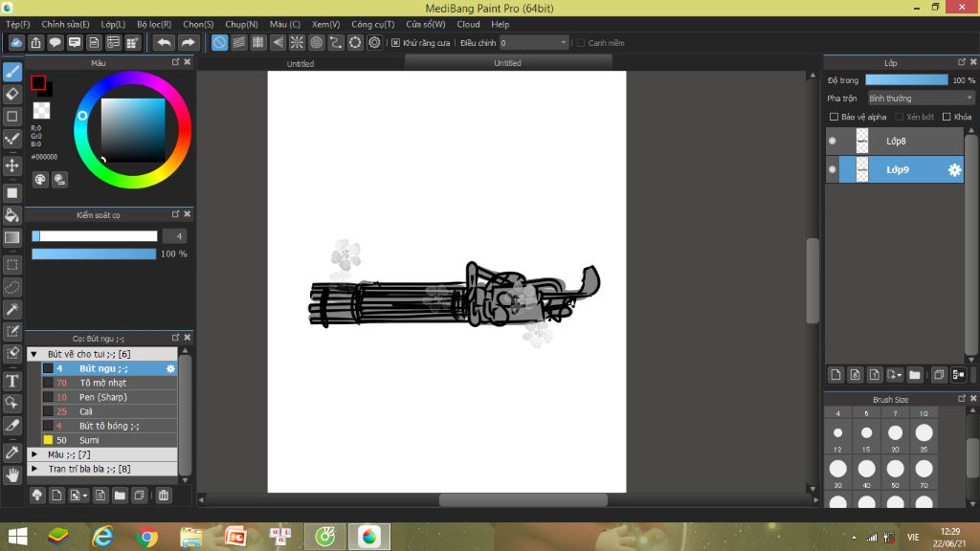Select the Bucket fill tool

point(11,215)
